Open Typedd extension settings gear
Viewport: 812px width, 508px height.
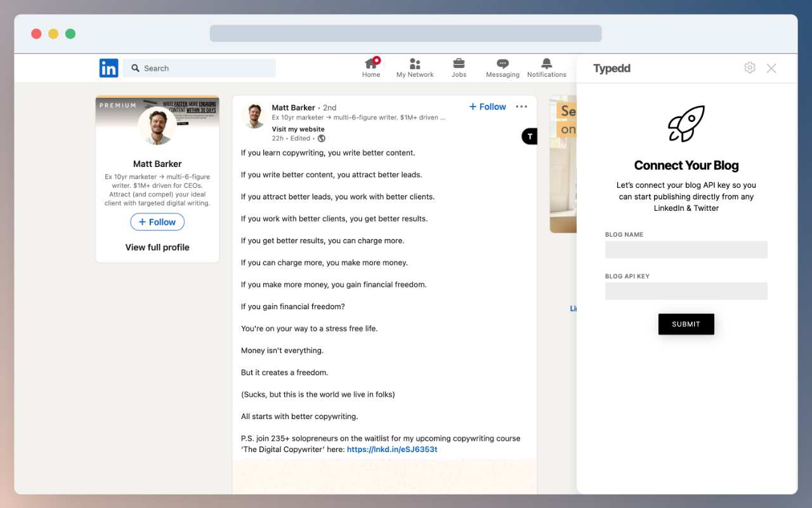[750, 67]
